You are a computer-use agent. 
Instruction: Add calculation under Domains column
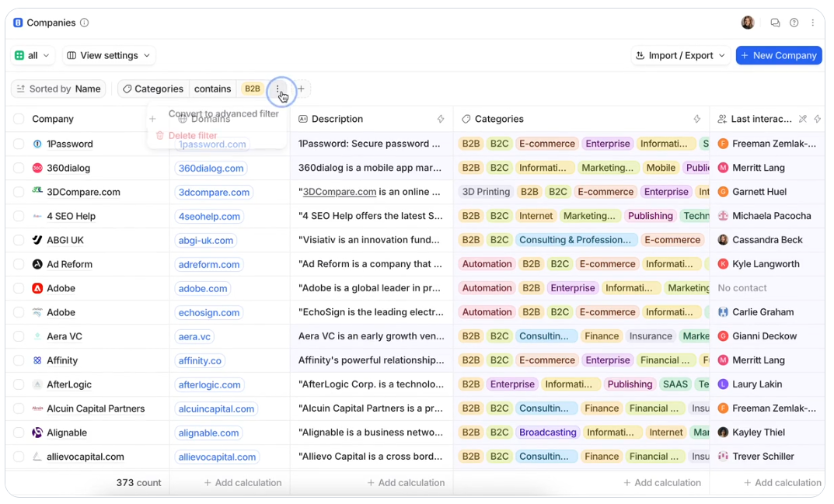point(243,483)
